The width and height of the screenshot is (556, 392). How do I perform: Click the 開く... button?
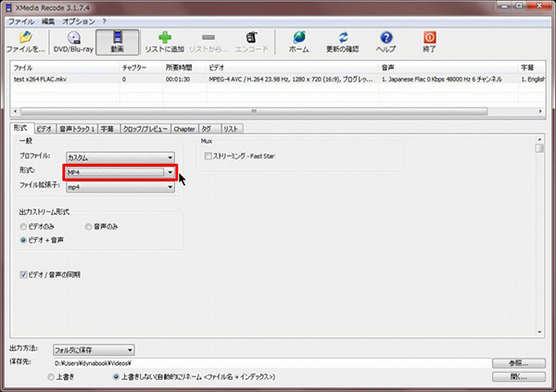pyautogui.click(x=518, y=377)
